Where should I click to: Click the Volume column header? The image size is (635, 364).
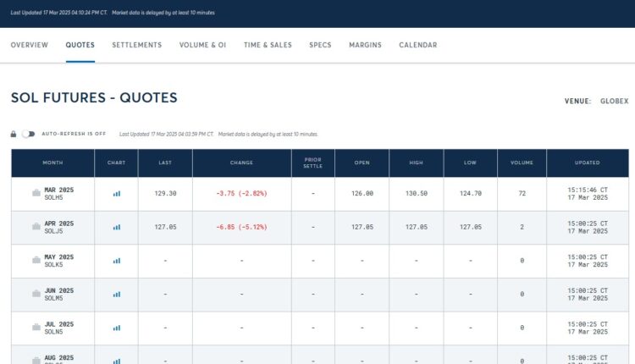click(522, 163)
